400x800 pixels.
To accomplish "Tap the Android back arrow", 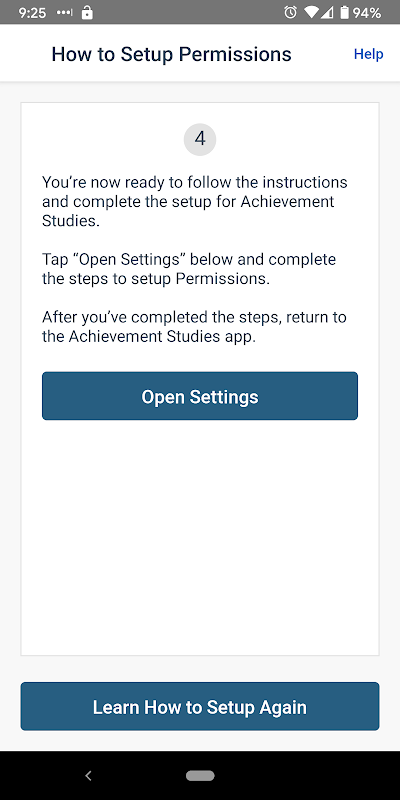I will click(x=88, y=776).
